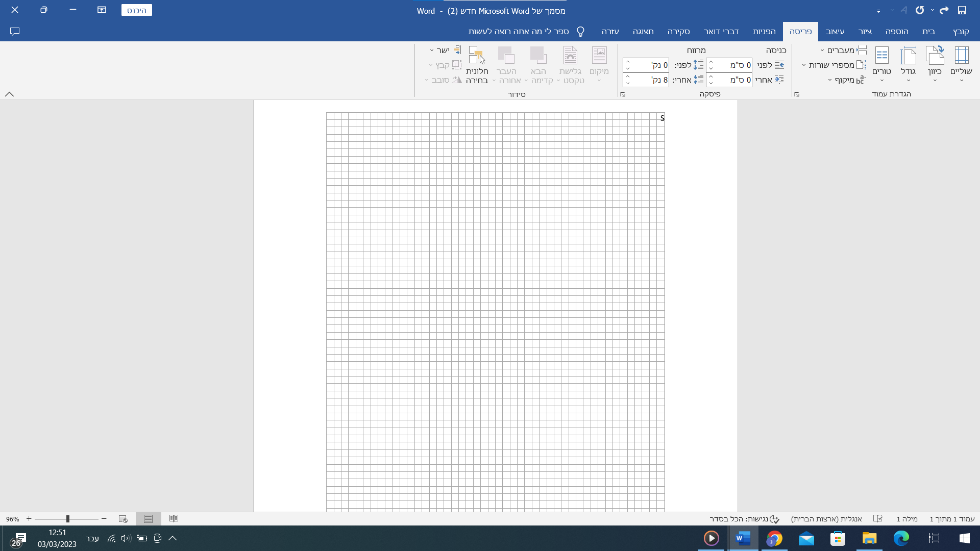This screenshot has width=980, height=551.
Task: Switch to the בית (Home) tab
Action: [x=928, y=32]
